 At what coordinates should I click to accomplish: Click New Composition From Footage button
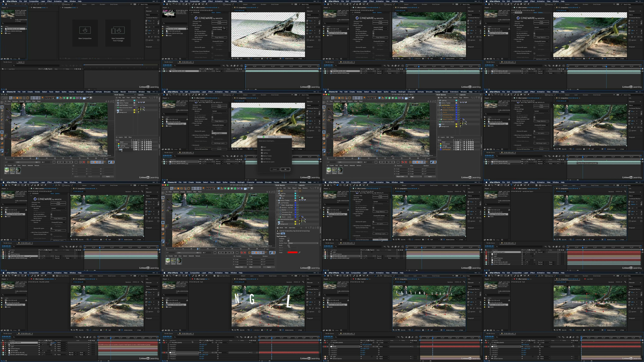118,33
